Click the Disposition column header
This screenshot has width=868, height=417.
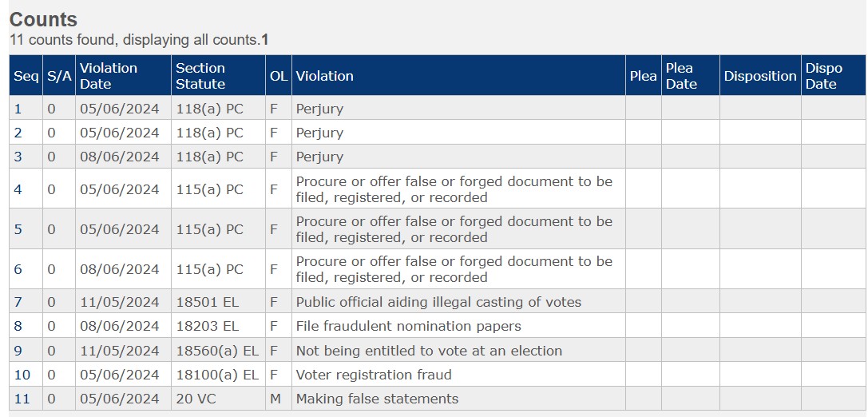coord(760,76)
